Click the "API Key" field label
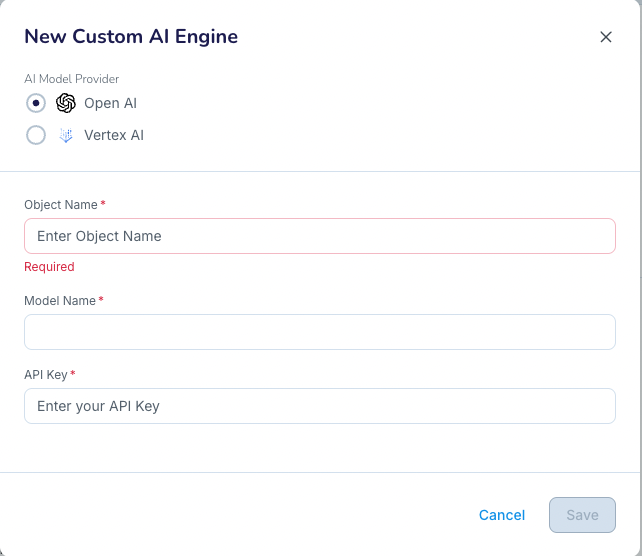The height and width of the screenshot is (556, 642). click(46, 375)
